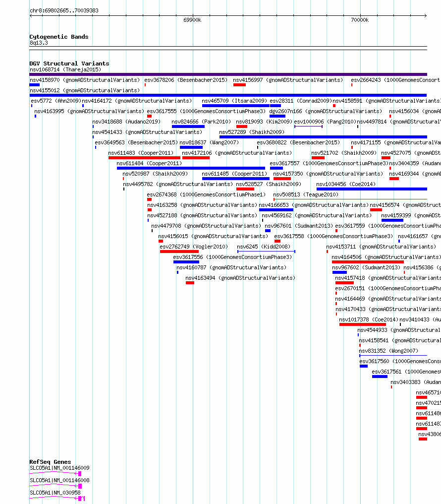Select the DGV Structural Variants track title
The width and height of the screenshot is (441, 504).
tap(69, 63)
